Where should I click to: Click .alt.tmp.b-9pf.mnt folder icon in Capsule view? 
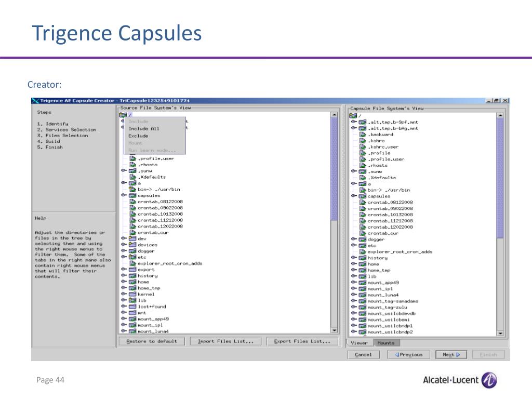point(362,122)
